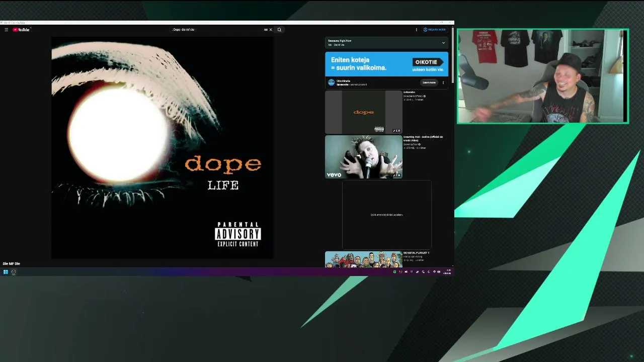Open the taskbar app next to Start
This screenshot has width=644, height=362.
(x=14, y=272)
